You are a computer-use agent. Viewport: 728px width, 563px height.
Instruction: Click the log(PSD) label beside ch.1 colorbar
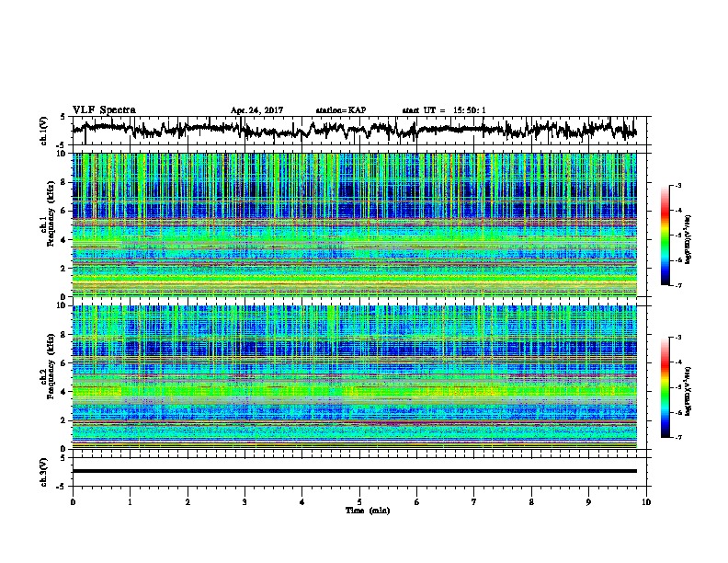pyautogui.click(x=688, y=239)
